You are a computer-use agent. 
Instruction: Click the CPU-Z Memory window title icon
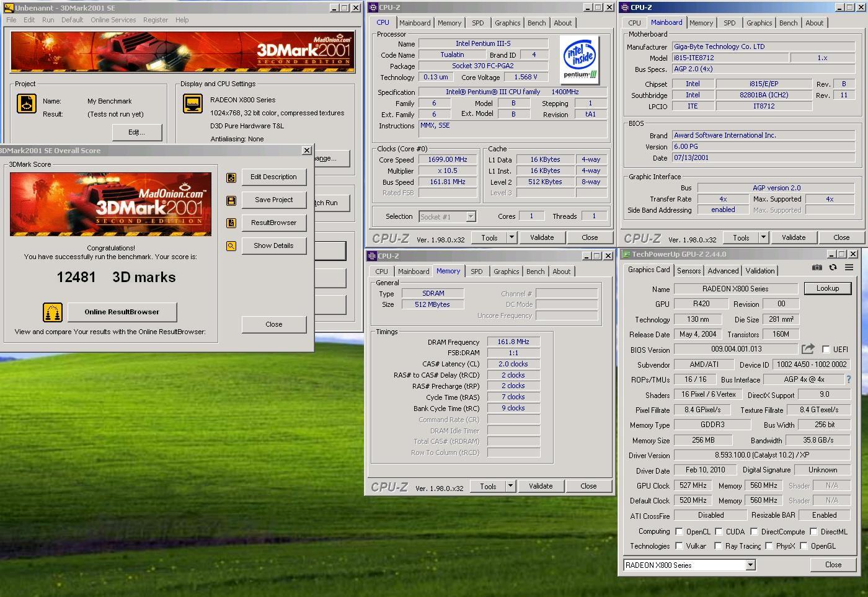(373, 256)
